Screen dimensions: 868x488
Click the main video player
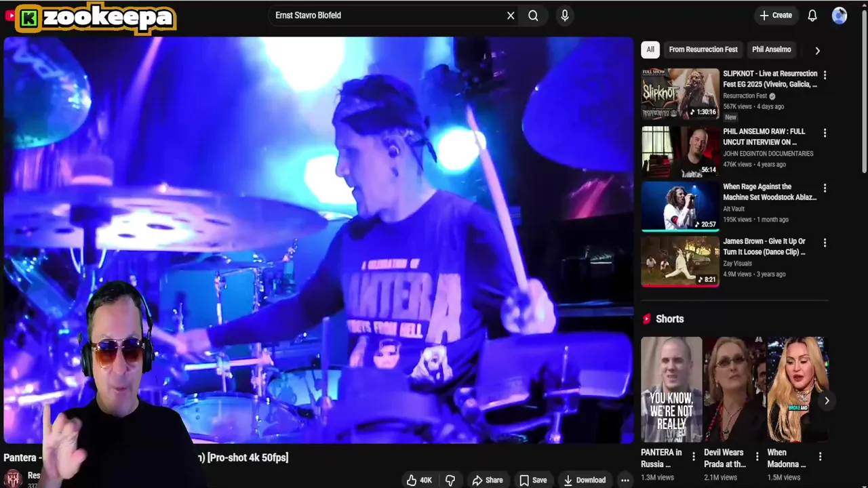click(318, 240)
